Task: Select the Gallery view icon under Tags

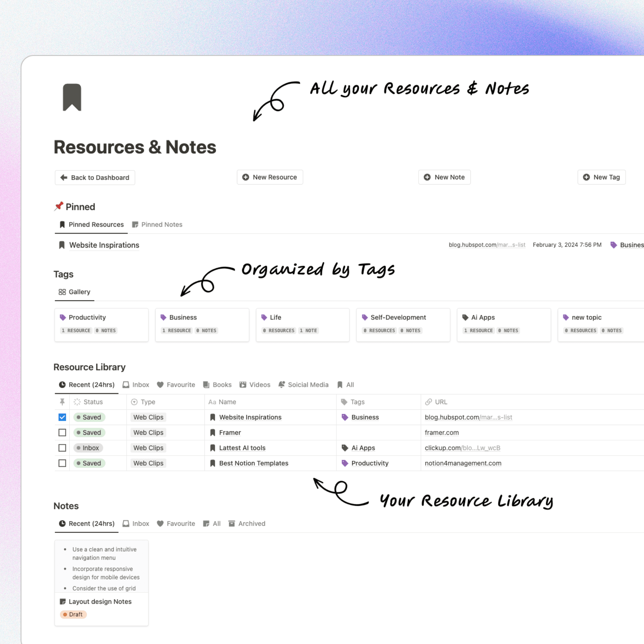Action: pos(62,292)
